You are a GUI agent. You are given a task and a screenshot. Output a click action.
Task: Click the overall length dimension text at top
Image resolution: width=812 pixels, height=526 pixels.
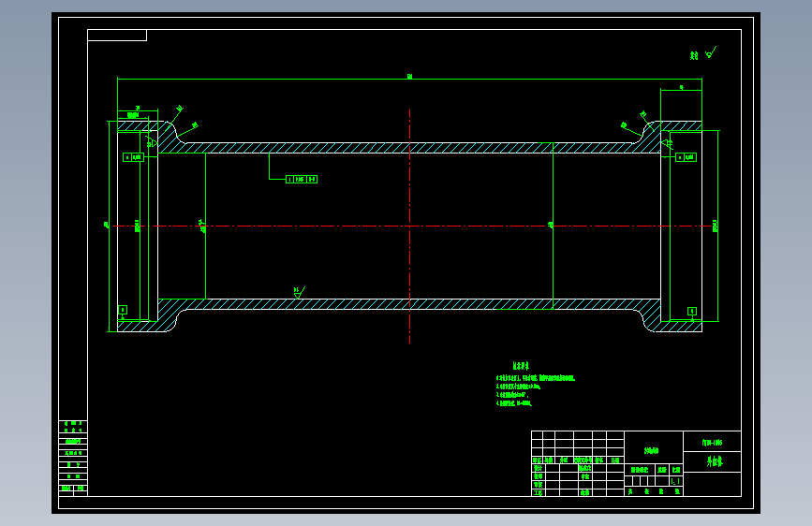[409, 76]
